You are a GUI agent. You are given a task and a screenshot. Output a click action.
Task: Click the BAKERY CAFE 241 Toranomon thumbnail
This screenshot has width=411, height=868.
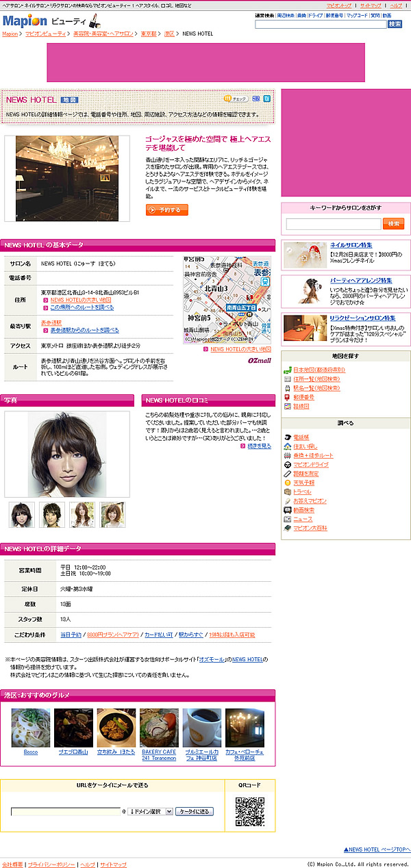(159, 728)
